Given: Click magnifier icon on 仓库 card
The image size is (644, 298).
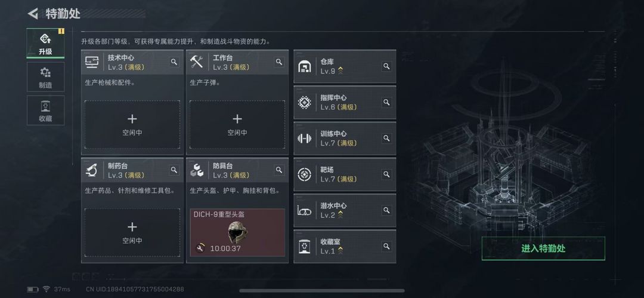Looking at the screenshot, I should point(386,66).
